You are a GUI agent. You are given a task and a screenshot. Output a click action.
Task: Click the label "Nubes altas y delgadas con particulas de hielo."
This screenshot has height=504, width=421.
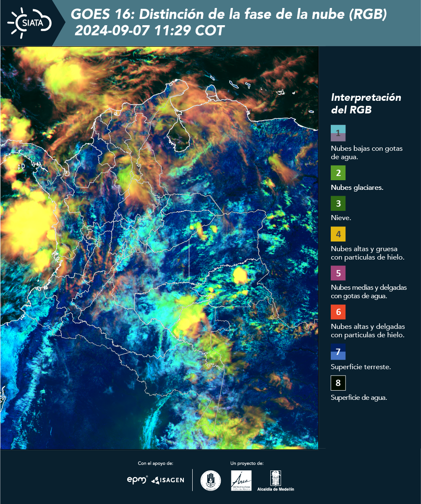(x=368, y=331)
